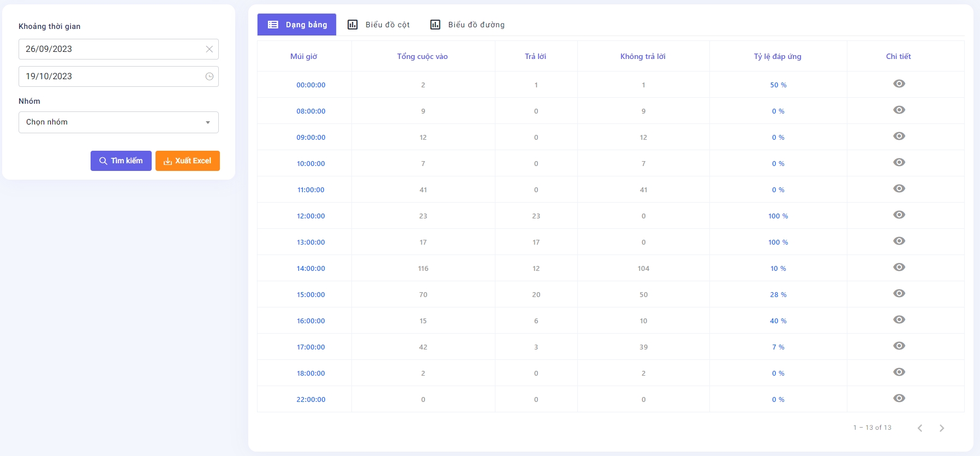Image resolution: width=980 pixels, height=456 pixels.
Task: Click eye icon in the 14:00:00 row
Action: (x=899, y=267)
